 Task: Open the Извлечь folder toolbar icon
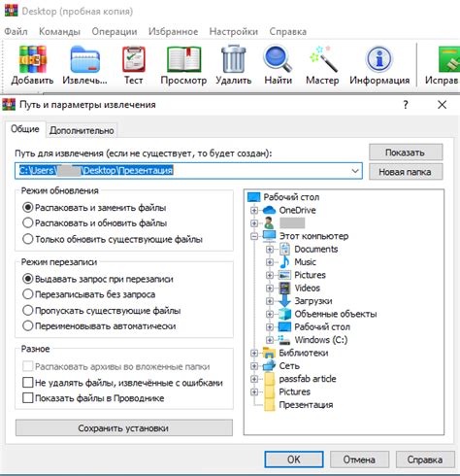(84, 59)
